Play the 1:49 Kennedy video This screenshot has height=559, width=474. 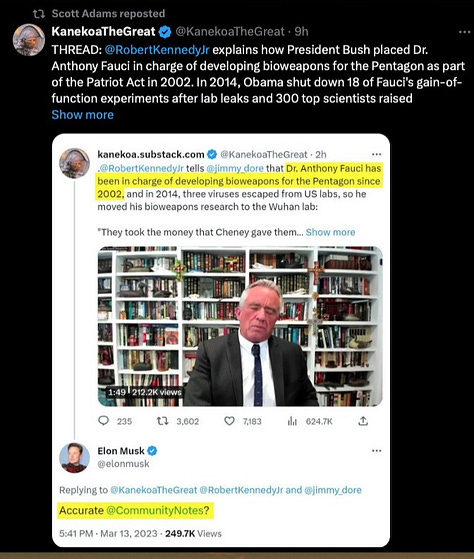pyautogui.click(x=240, y=326)
